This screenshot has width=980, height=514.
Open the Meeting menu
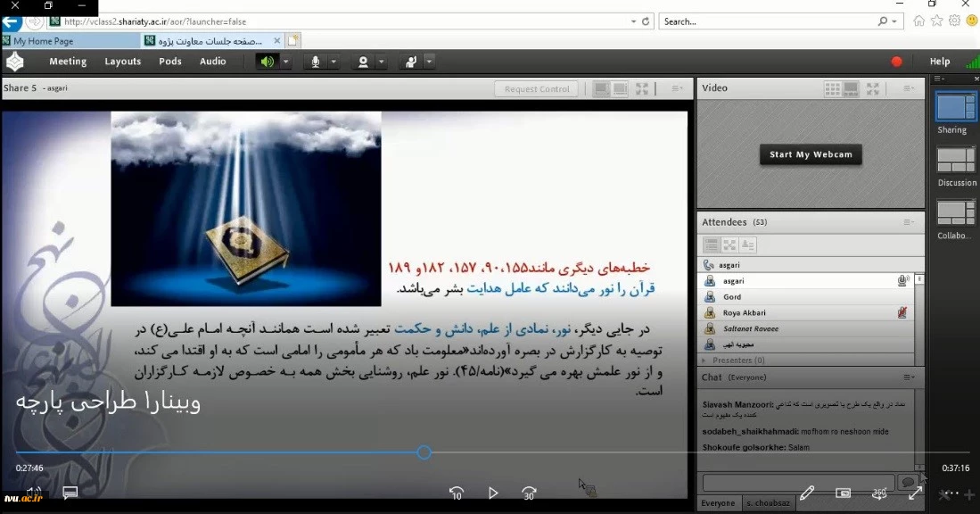click(x=68, y=62)
